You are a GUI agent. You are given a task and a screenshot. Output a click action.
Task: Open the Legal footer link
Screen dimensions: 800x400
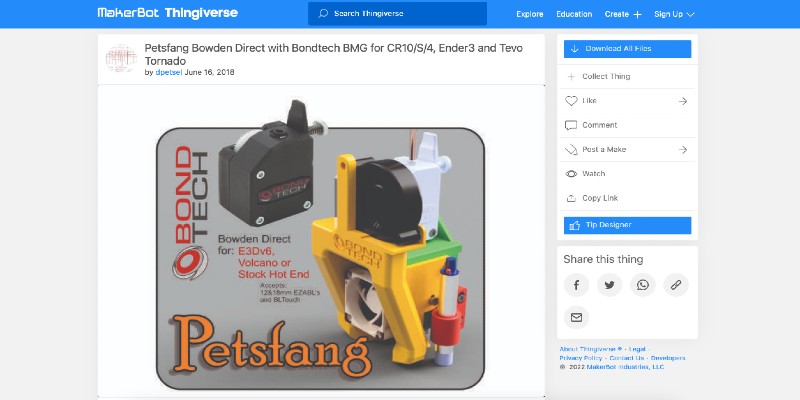(637, 349)
